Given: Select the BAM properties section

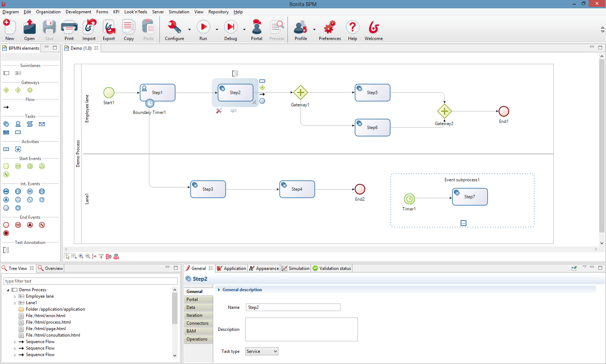Looking at the screenshot, I should 198,331.
